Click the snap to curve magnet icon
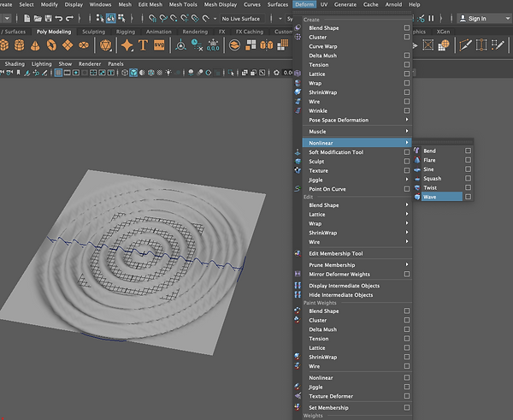 (x=163, y=18)
